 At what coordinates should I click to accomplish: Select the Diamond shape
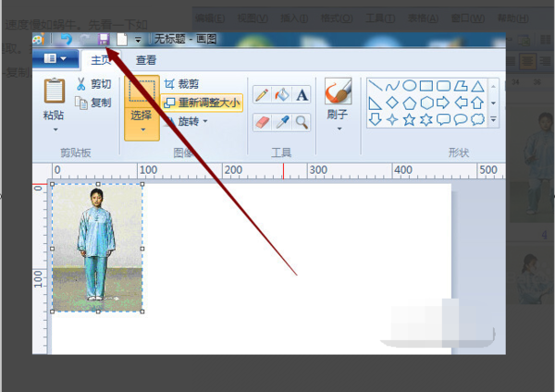click(392, 103)
